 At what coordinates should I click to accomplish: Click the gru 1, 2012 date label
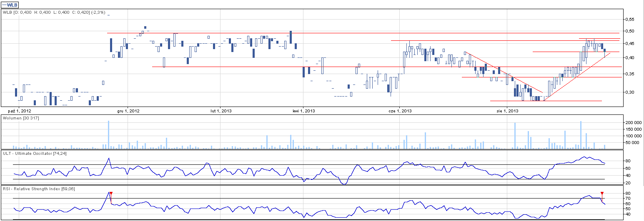(129, 111)
